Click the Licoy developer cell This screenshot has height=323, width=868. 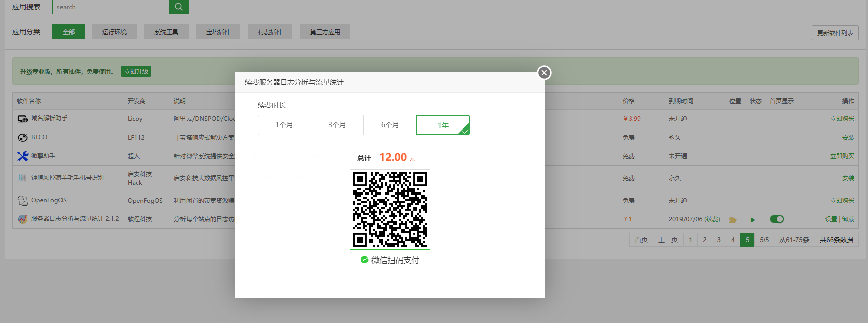click(x=135, y=119)
